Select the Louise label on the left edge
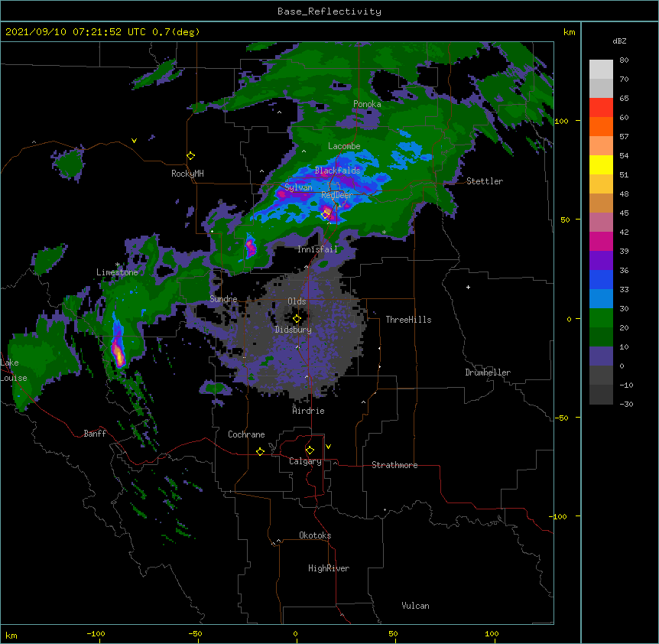This screenshot has height=644, width=659. click(14, 378)
